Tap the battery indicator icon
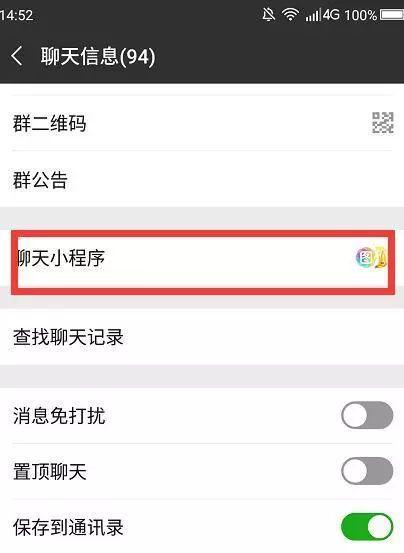 [x=392, y=15]
